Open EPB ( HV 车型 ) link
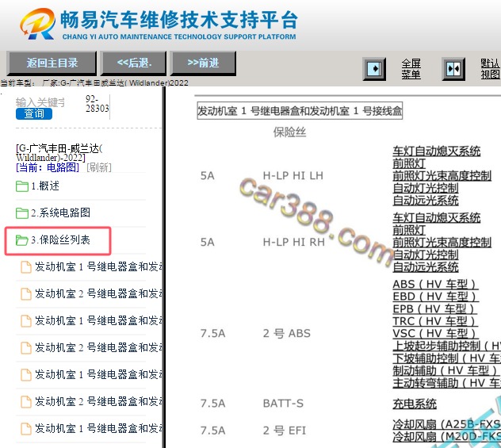This screenshot has width=501, height=448. (434, 308)
